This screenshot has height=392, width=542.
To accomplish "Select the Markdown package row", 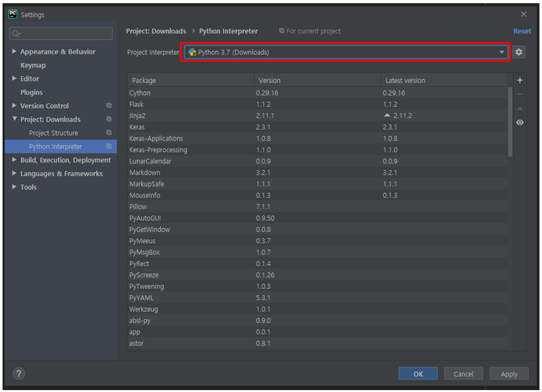I will (x=317, y=172).
